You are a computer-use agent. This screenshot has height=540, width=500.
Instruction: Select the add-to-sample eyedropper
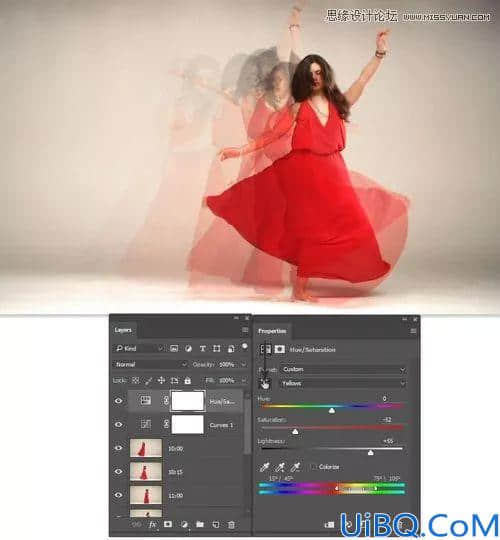pos(280,467)
